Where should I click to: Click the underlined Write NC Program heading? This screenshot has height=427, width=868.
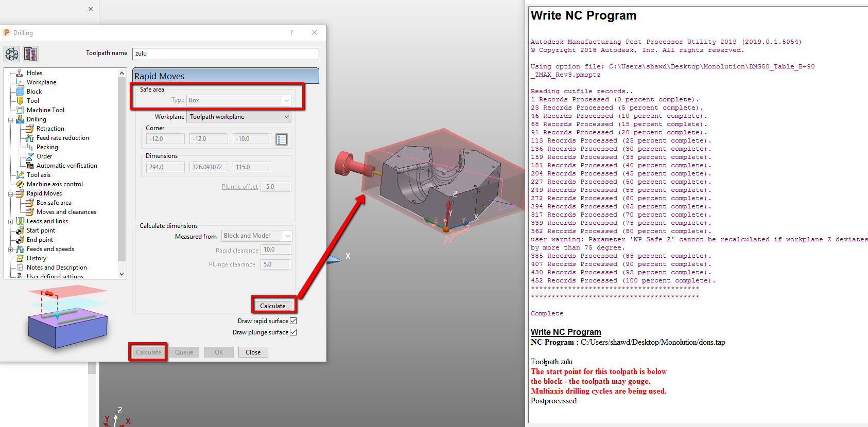[x=566, y=332]
